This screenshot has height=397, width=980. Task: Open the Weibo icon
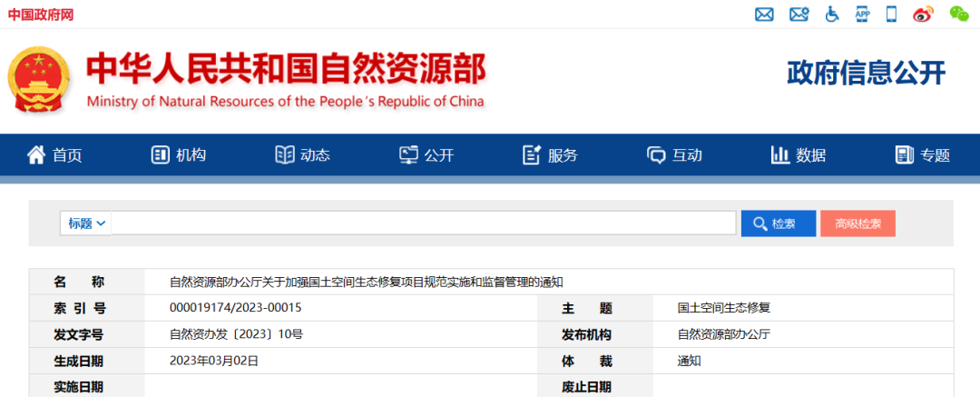[x=923, y=15]
